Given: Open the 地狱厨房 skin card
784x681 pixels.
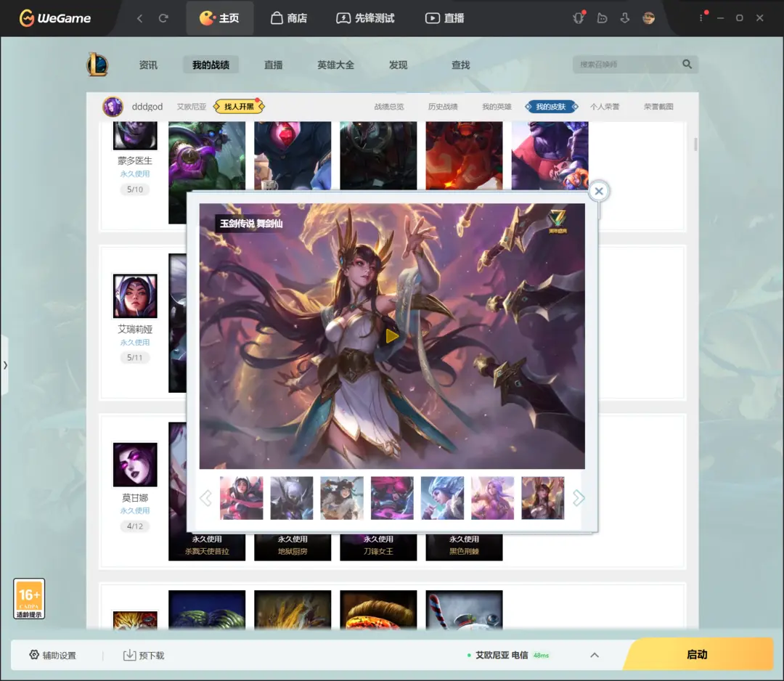Looking at the screenshot, I should click(293, 546).
